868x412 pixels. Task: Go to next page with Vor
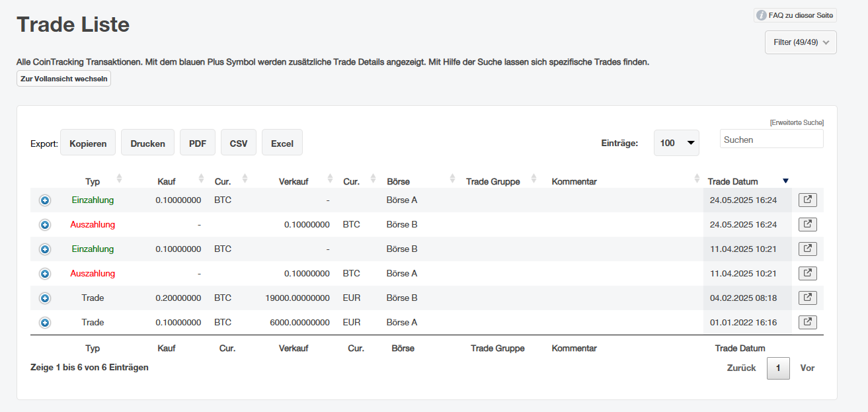[807, 368]
